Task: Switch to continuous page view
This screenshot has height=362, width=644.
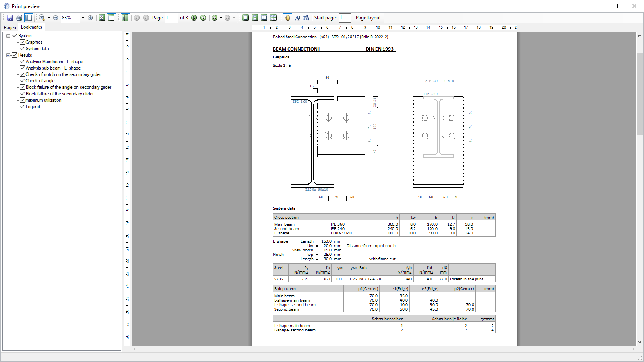Action: [255, 18]
